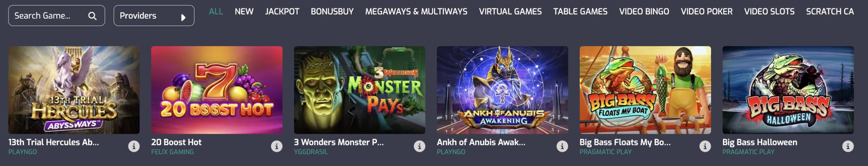
Task: Open Megaways & Multiways category
Action: click(416, 12)
